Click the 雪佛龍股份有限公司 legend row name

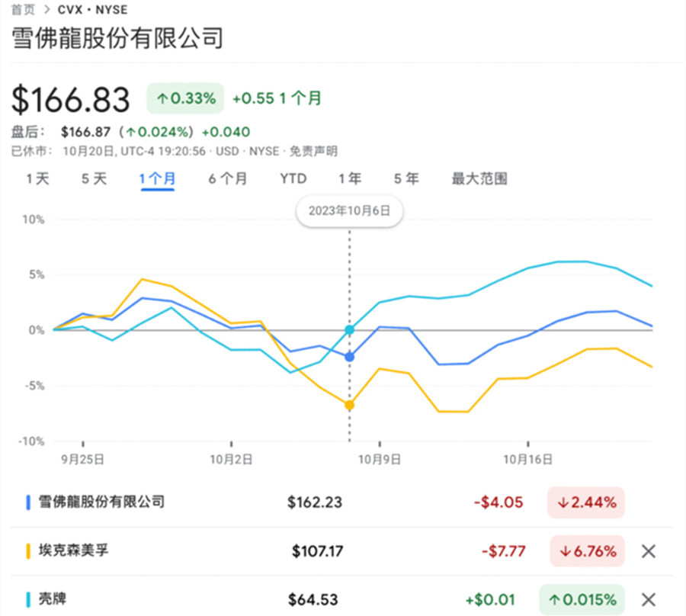coord(101,502)
